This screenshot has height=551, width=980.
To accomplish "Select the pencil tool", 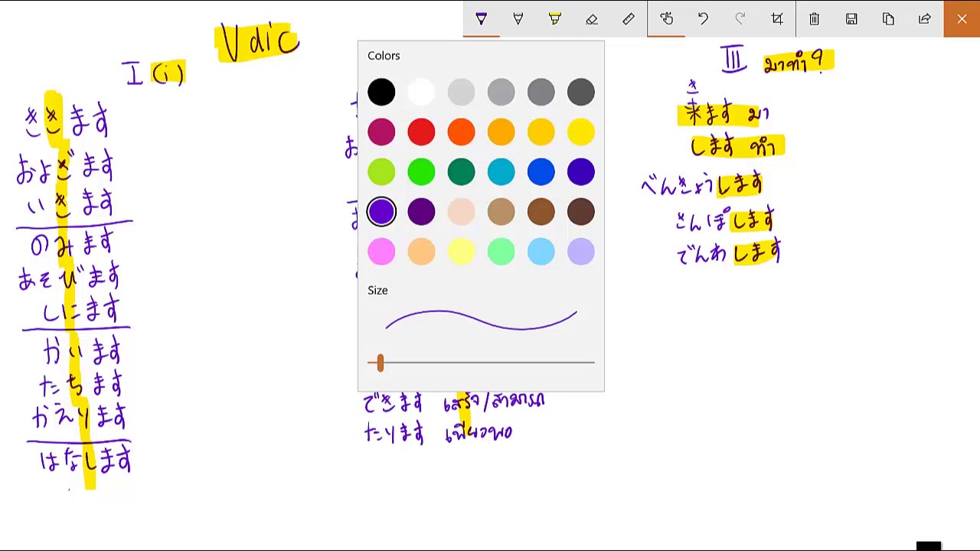I will (518, 18).
